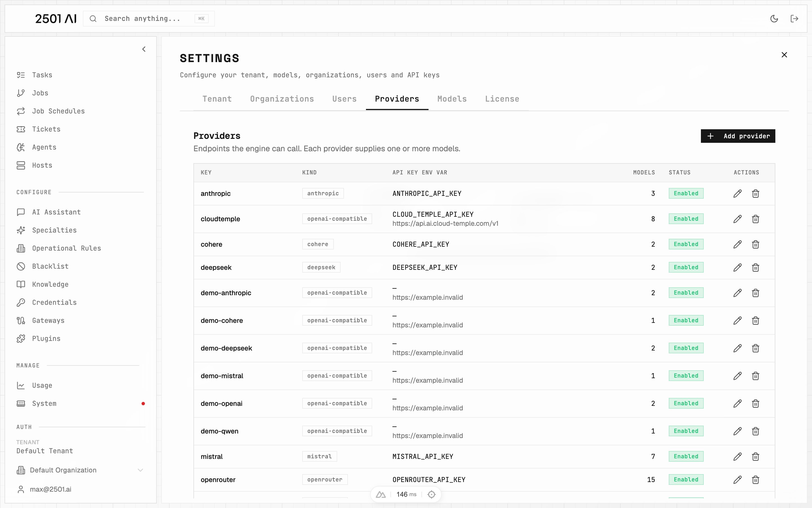Delete the cohere provider
The height and width of the screenshot is (508, 812).
(x=755, y=244)
